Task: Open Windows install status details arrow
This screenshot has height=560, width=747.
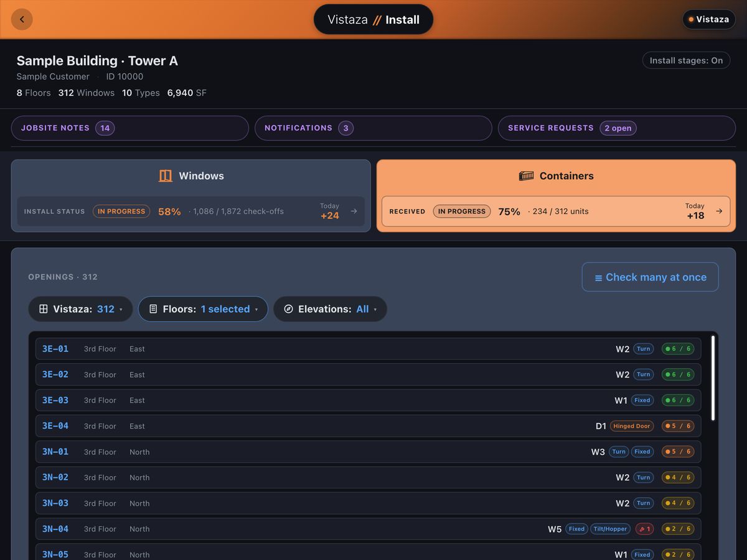Action: click(354, 212)
